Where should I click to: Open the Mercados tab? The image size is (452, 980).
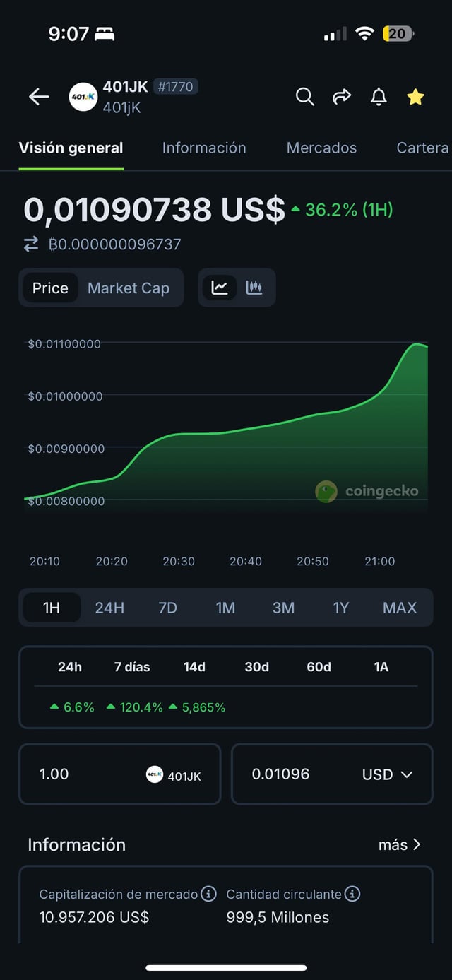click(x=321, y=148)
